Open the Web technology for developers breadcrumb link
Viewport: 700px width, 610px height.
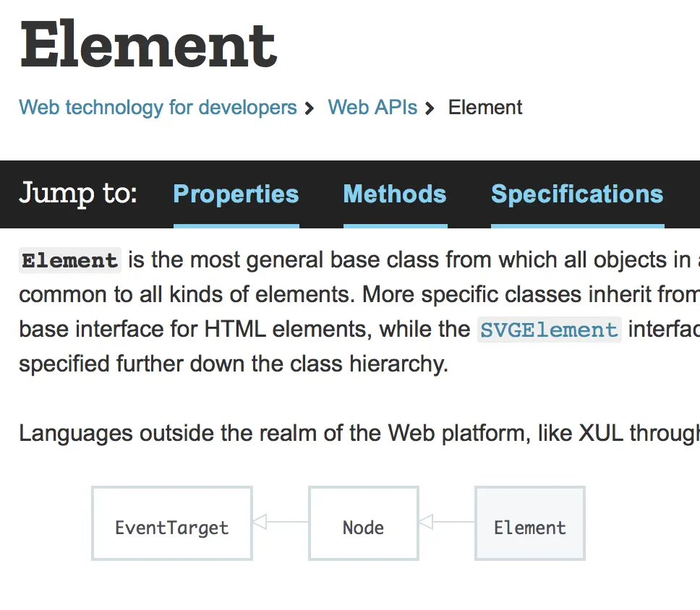158,107
